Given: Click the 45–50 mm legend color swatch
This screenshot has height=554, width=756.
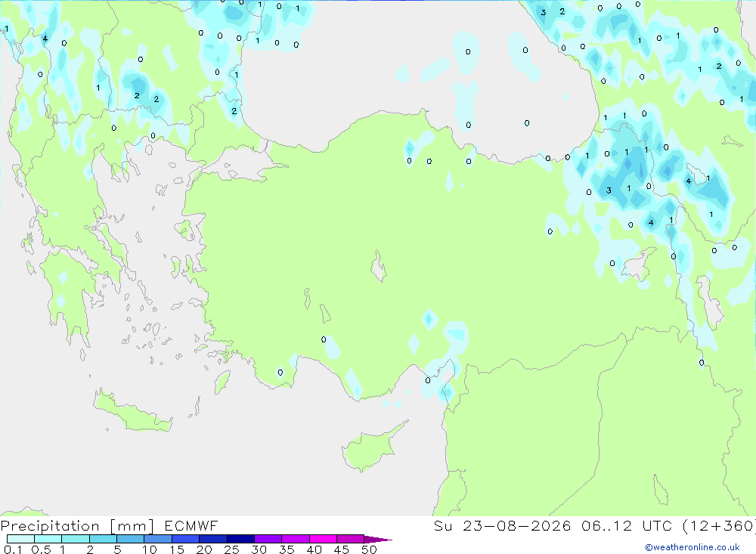Looking at the screenshot, I should click(x=350, y=539).
